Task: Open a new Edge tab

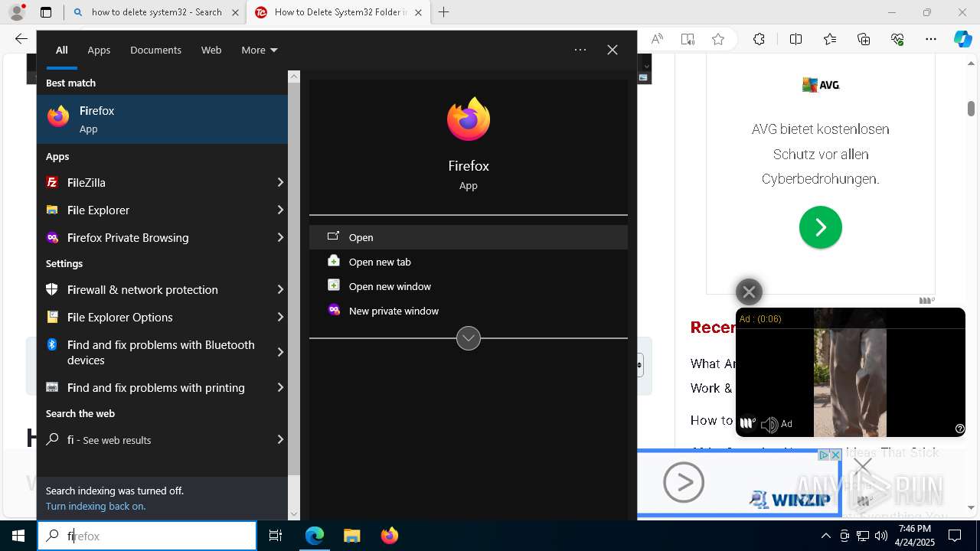Action: [x=443, y=12]
